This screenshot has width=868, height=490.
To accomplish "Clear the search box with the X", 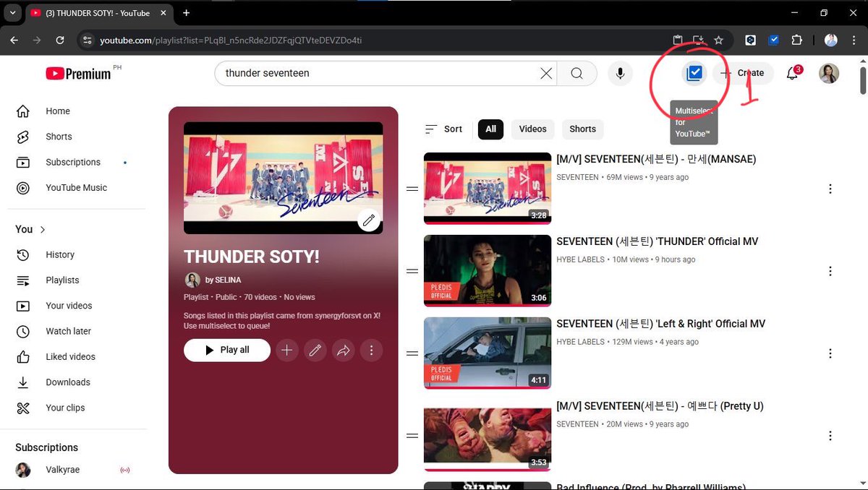I will (x=546, y=73).
